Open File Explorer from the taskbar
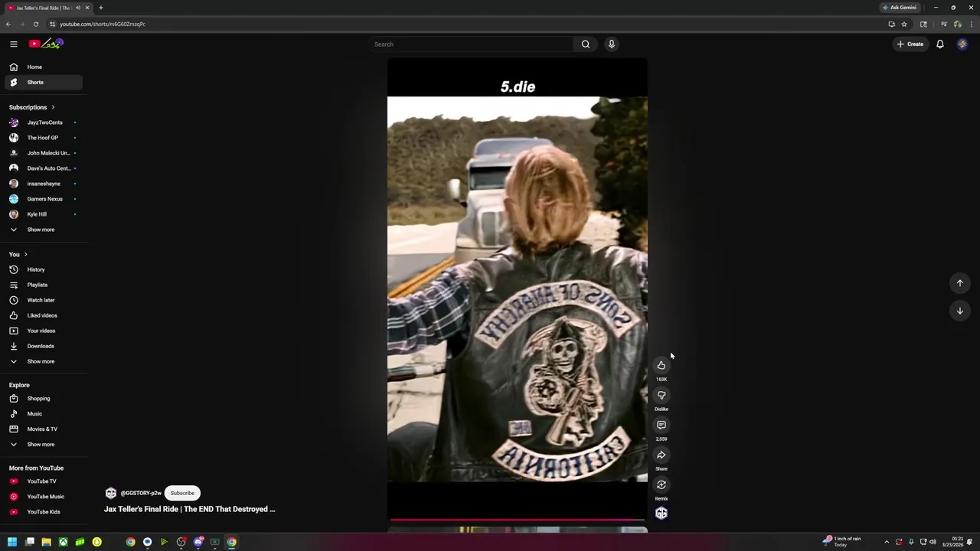This screenshot has height=551, width=980. tap(46, 542)
